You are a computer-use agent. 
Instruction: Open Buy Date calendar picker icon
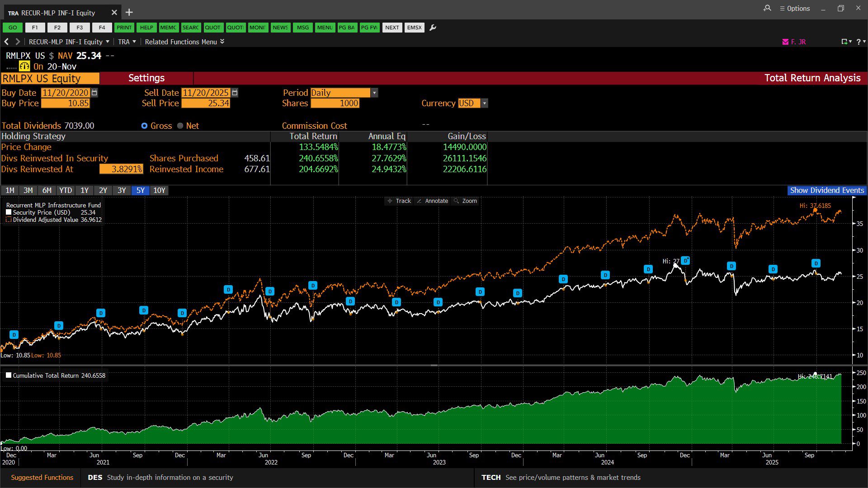tap(94, 93)
